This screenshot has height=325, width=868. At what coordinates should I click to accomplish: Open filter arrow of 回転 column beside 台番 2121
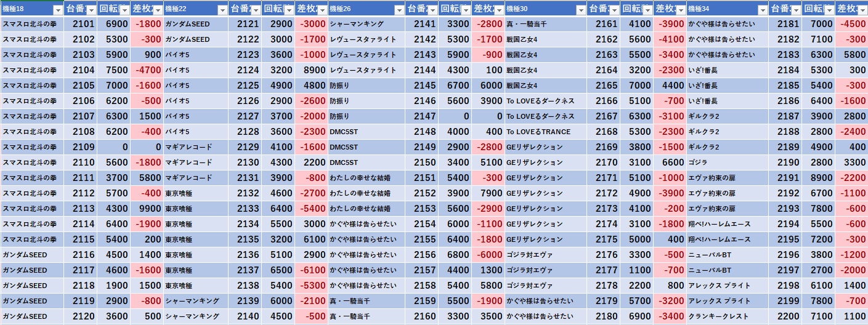(x=288, y=10)
